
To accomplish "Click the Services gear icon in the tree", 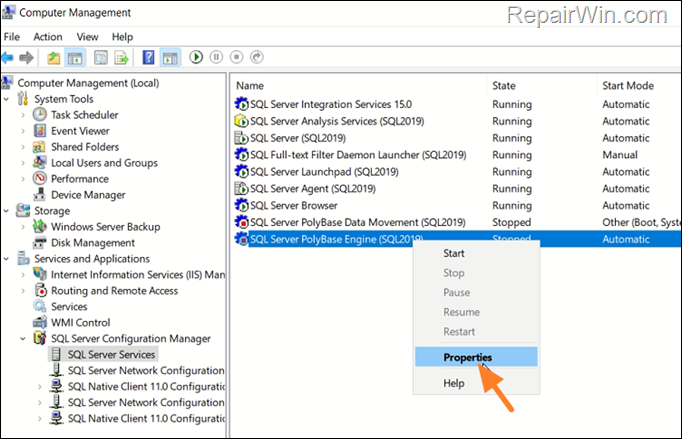I will 40,306.
